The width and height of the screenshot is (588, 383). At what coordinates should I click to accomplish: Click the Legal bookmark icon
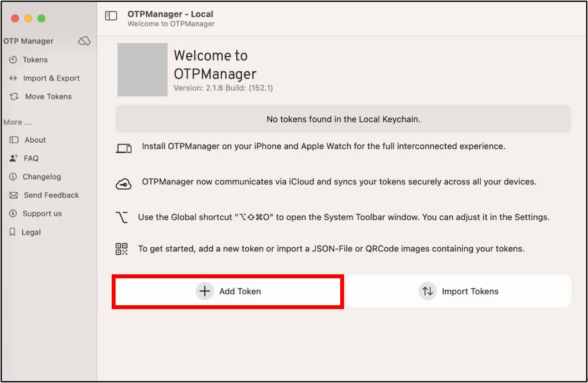coord(12,232)
